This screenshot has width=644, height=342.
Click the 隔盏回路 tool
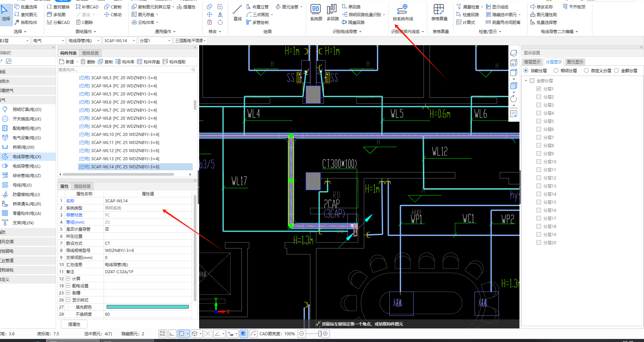(353, 22)
